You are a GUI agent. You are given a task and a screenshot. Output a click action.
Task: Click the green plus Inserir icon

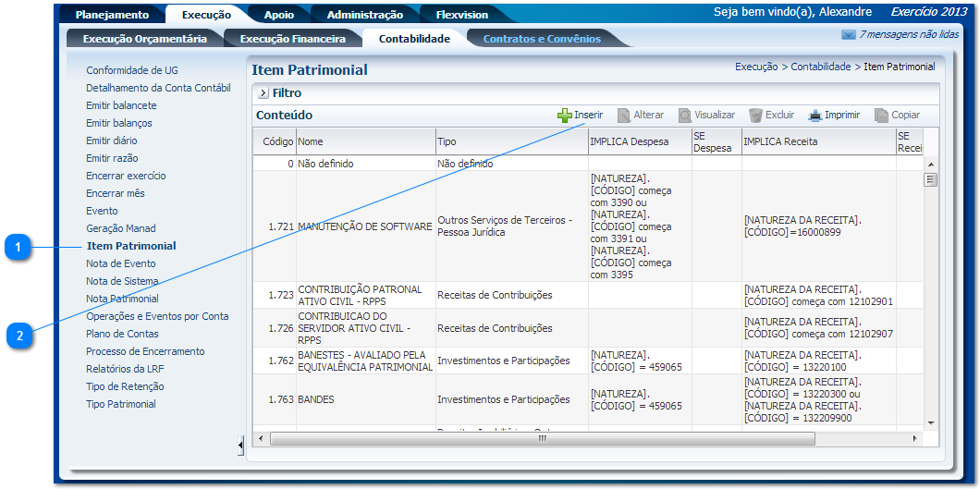[565, 116]
